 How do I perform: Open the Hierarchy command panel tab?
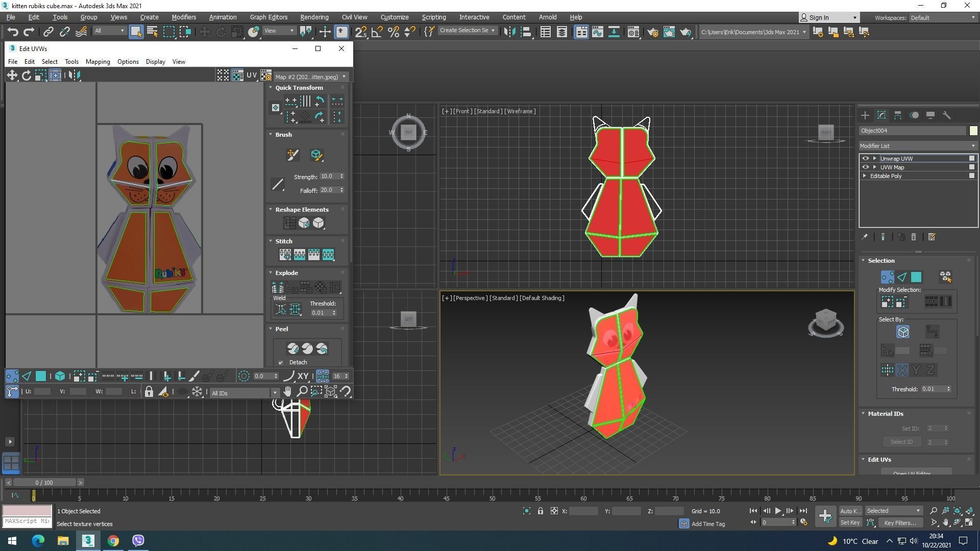[x=897, y=115]
